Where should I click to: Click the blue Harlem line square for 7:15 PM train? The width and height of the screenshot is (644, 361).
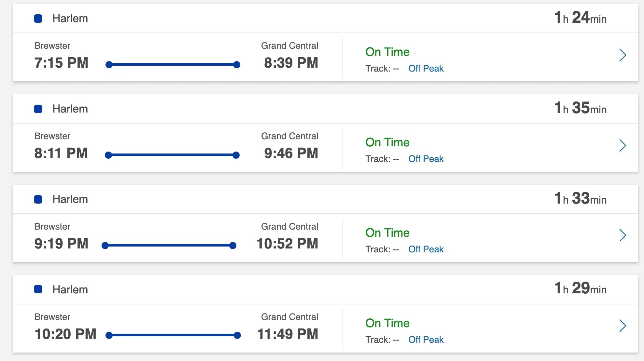pyautogui.click(x=38, y=19)
